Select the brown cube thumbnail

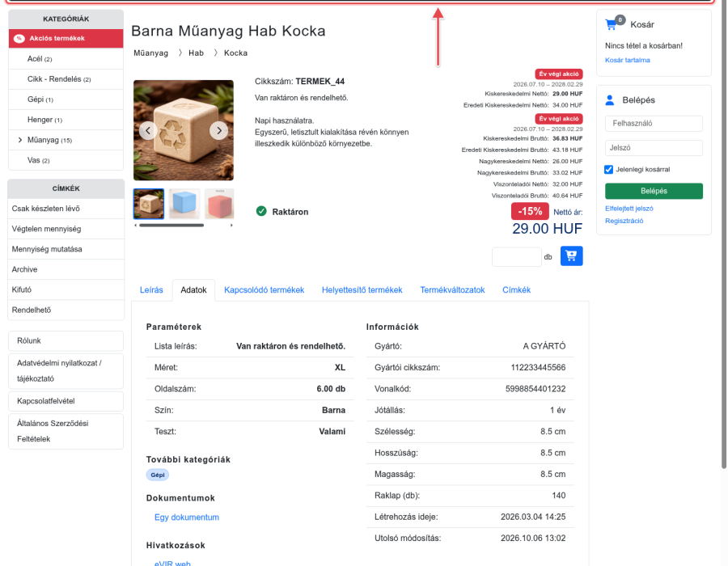coord(149,204)
